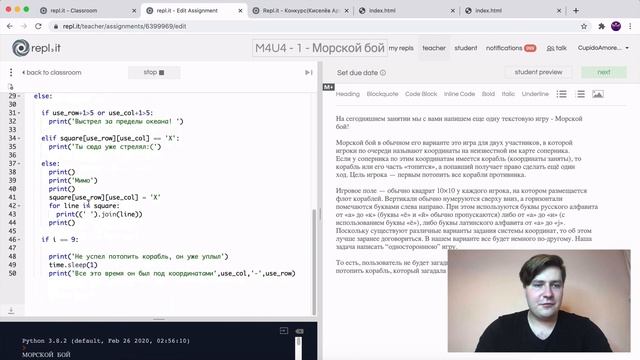Open the talk link

coord(556,48)
